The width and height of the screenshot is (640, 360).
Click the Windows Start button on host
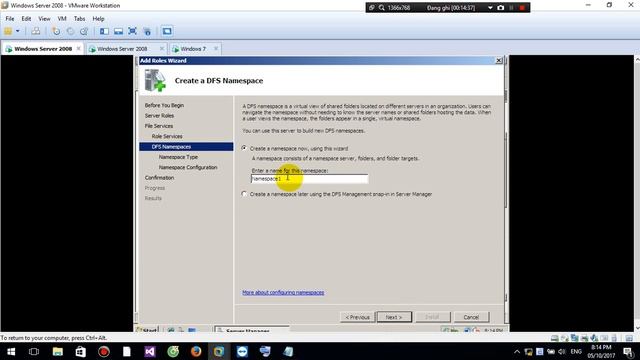(11, 351)
